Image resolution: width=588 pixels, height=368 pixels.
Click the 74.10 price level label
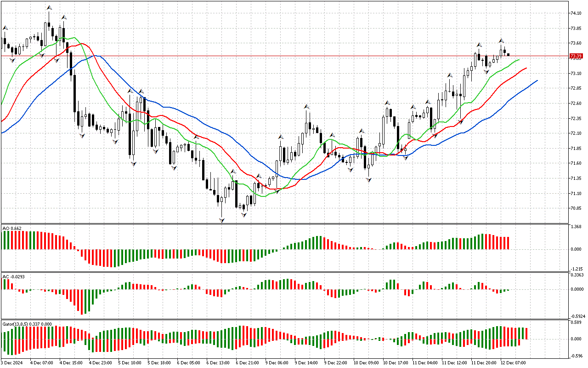coord(576,13)
